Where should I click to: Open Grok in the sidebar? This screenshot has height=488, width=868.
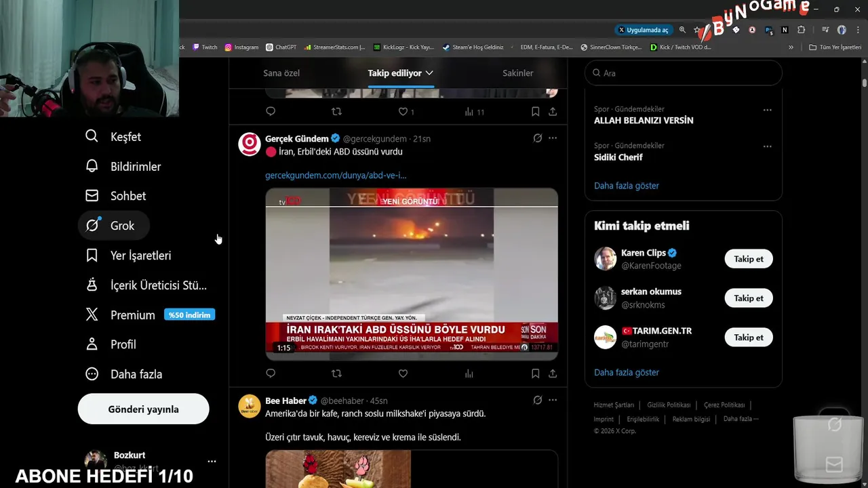pyautogui.click(x=114, y=226)
